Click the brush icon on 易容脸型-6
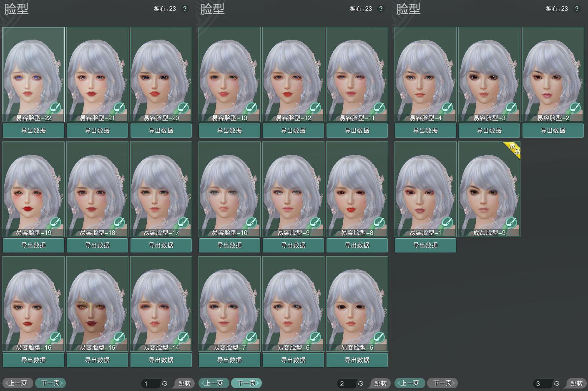Viewport: 588px width, 391px height. (315, 338)
